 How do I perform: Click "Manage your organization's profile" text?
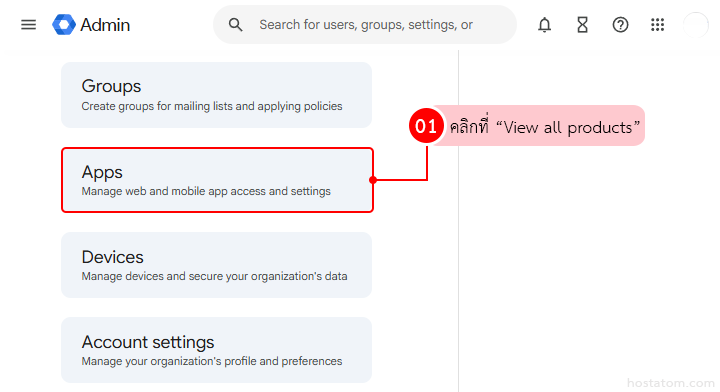[212, 361]
